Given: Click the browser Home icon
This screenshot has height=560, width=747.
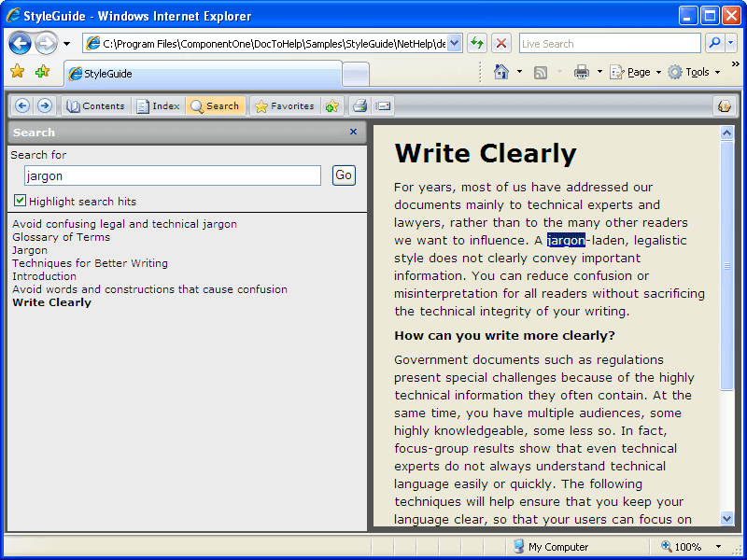Looking at the screenshot, I should [501, 72].
